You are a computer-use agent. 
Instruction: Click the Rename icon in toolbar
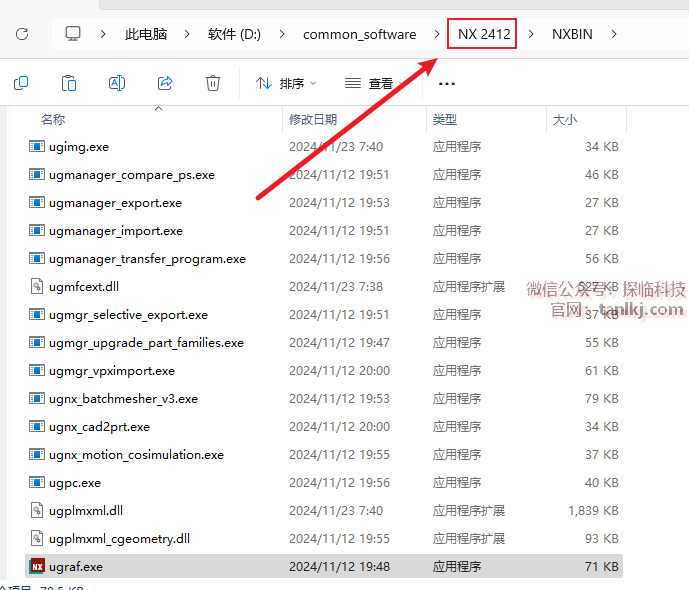click(x=117, y=83)
